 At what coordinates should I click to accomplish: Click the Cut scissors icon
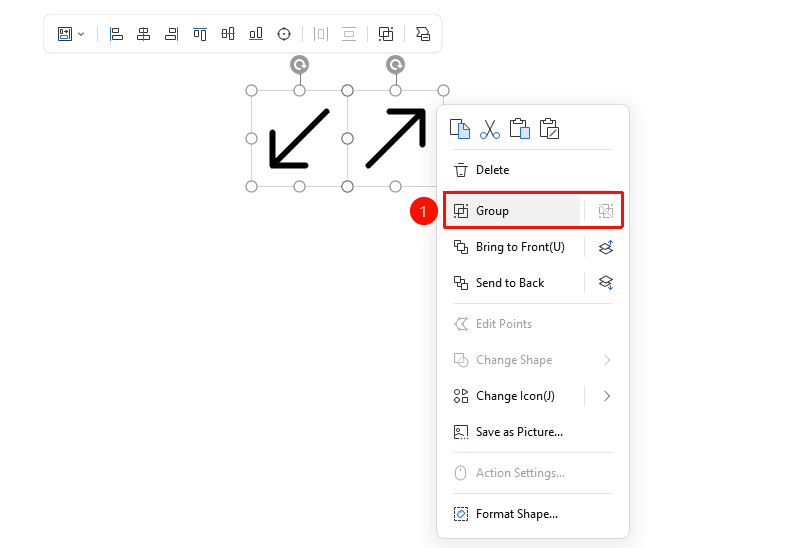(x=490, y=129)
